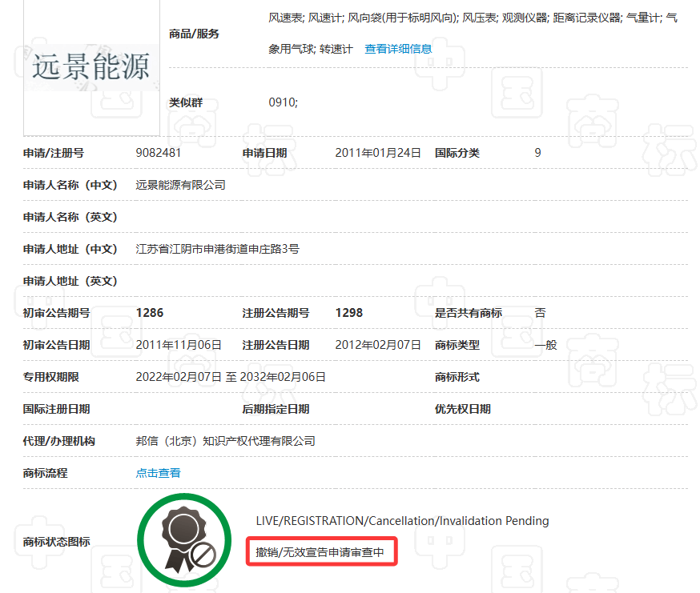
Task: Select similar group value 0910;
Action: 283,102
